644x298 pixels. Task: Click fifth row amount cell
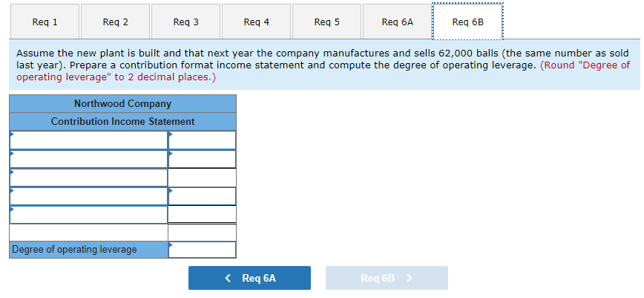pos(202,215)
